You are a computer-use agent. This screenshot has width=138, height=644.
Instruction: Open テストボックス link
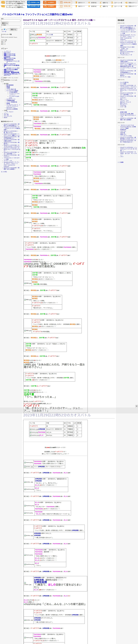click(x=8, y=116)
